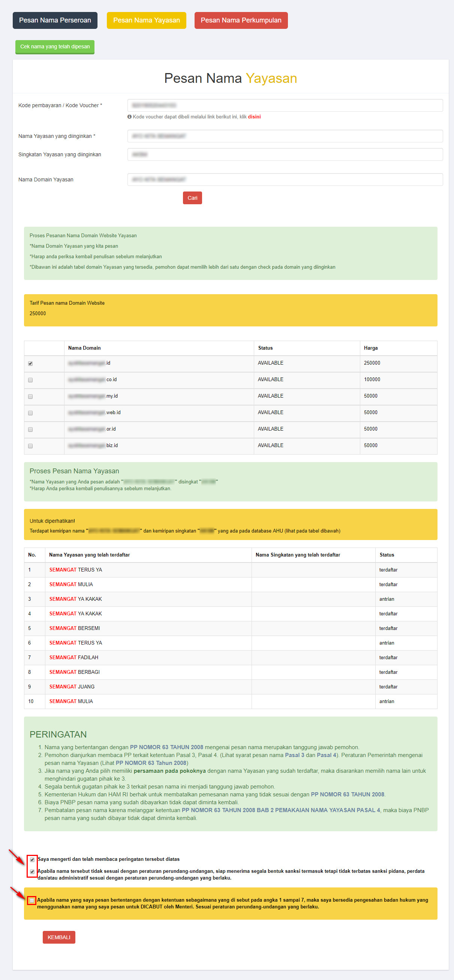Click the Untuk diperhatikan! notice text
The height and width of the screenshot is (980, 454).
[52, 521]
